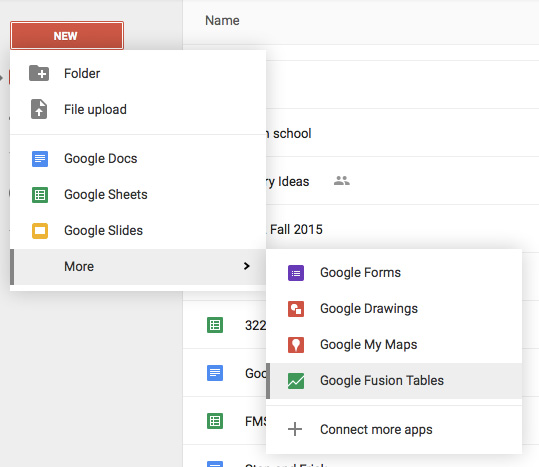This screenshot has height=467, width=539.
Task: Open the shared people icon beside Ideas
Action: pos(342,181)
